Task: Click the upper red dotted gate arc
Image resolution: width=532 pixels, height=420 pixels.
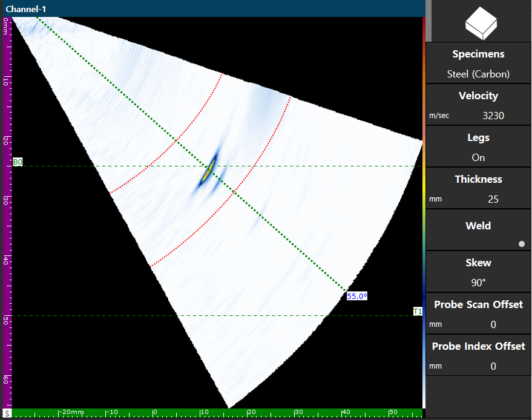Action: tap(176, 139)
